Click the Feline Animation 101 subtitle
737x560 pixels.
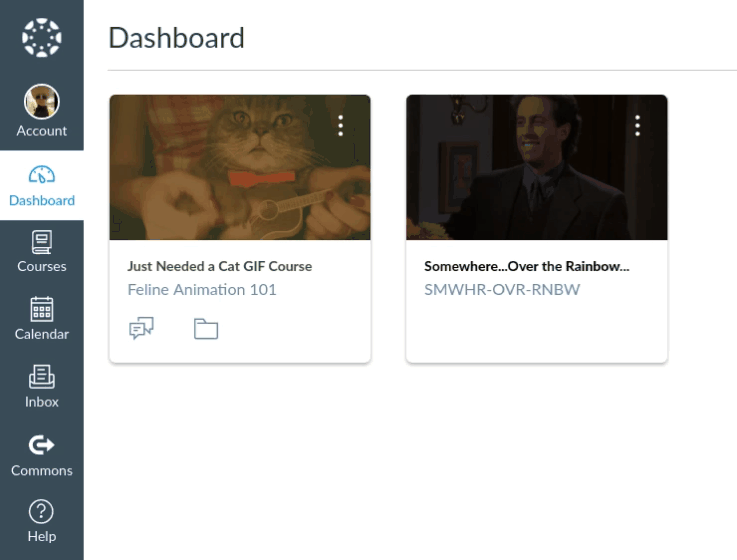pyautogui.click(x=202, y=290)
